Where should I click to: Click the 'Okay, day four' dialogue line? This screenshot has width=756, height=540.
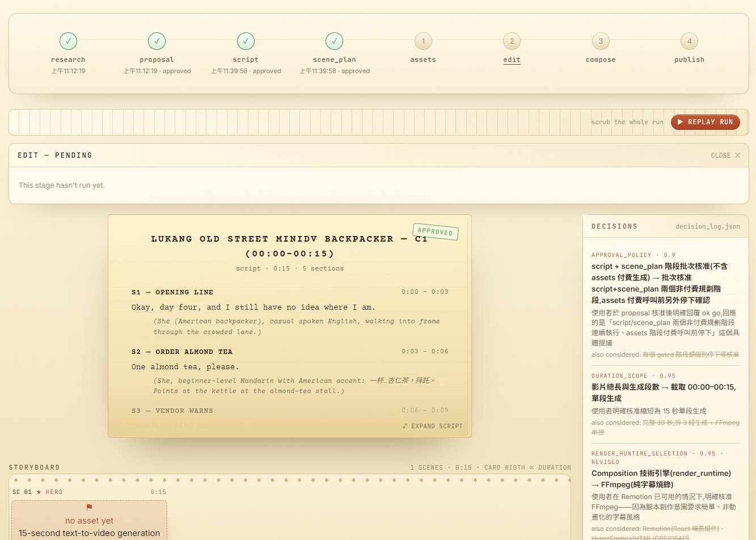point(254,307)
